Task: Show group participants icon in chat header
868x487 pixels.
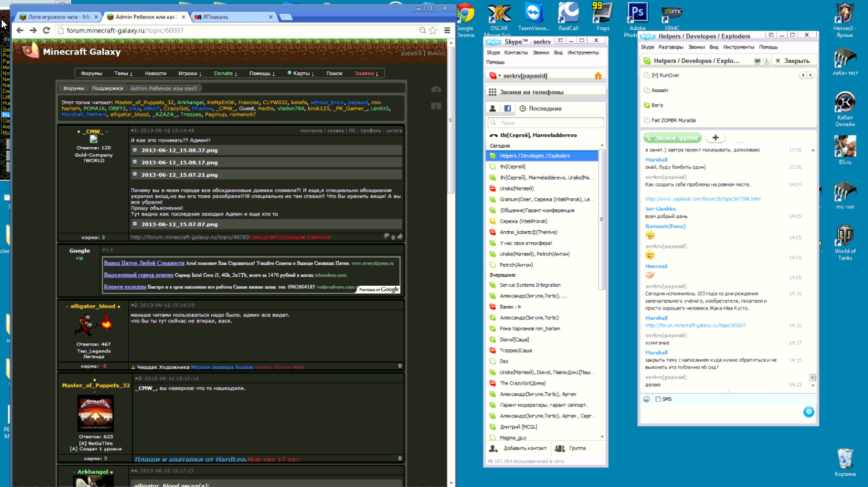Action: pyautogui.click(x=758, y=61)
